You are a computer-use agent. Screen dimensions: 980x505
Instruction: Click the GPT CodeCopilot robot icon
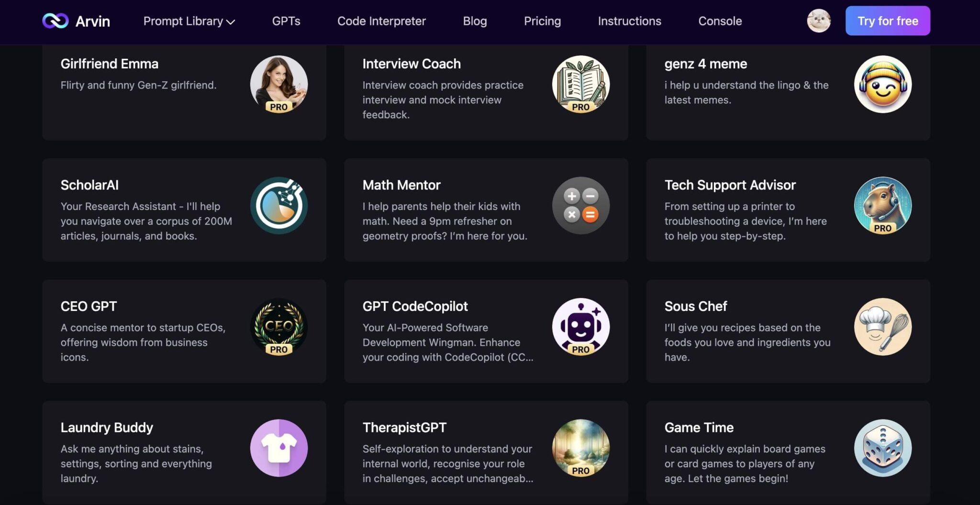[x=581, y=327]
